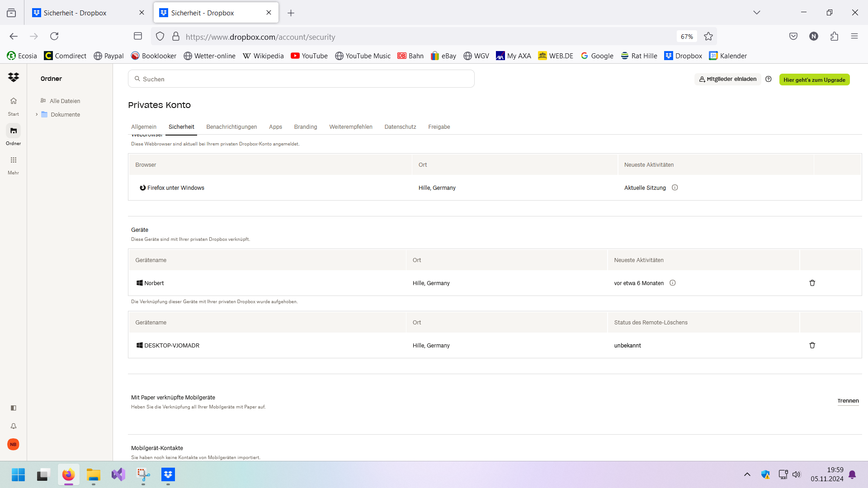Image resolution: width=868 pixels, height=488 pixels.
Task: Show info for Aktuelle Sitzung activity
Action: [x=675, y=188]
